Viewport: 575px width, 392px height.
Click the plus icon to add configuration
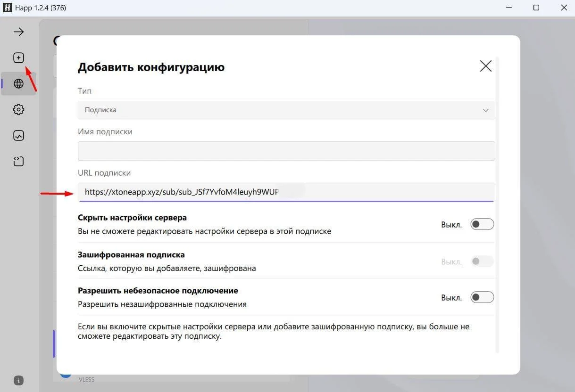18,58
